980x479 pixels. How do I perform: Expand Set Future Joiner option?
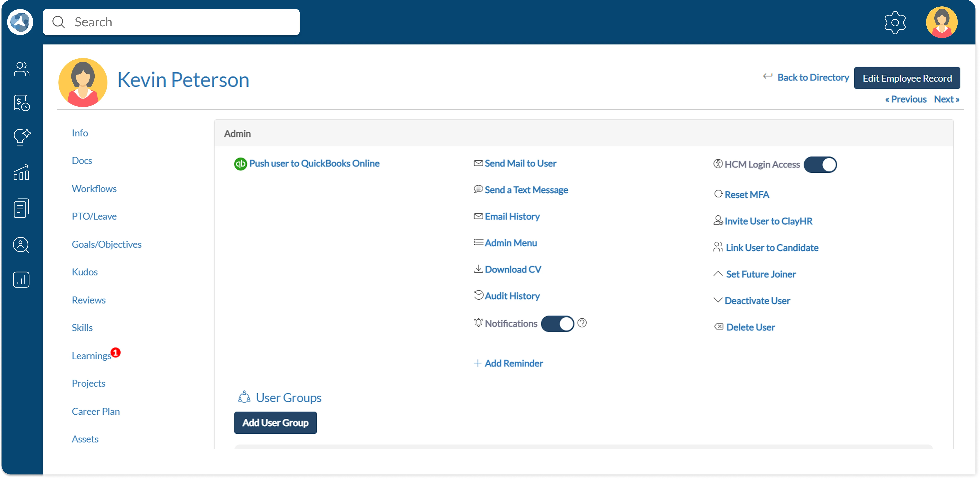760,274
